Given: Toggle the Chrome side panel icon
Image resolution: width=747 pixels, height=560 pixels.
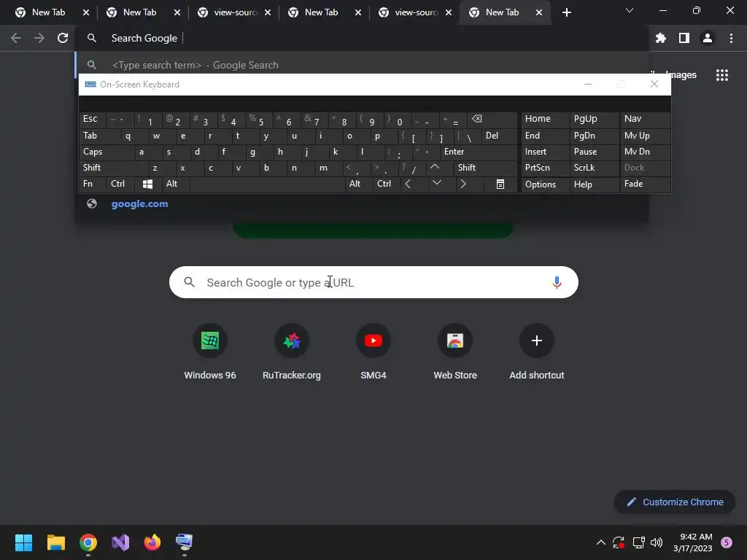Looking at the screenshot, I should pyautogui.click(x=684, y=38).
